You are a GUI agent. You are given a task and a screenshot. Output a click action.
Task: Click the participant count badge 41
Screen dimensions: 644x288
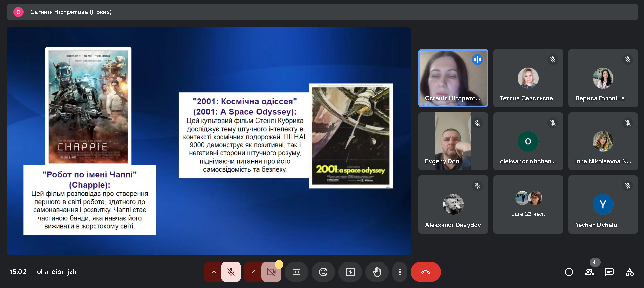[x=595, y=262]
